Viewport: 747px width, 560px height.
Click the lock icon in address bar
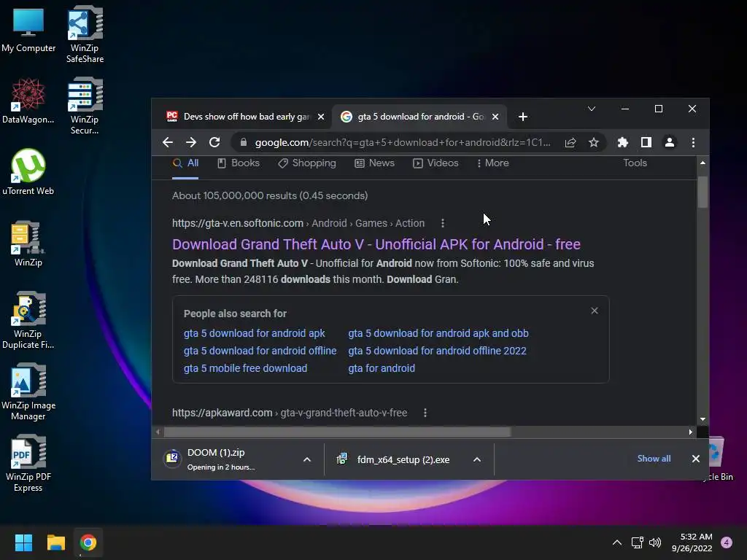244,142
